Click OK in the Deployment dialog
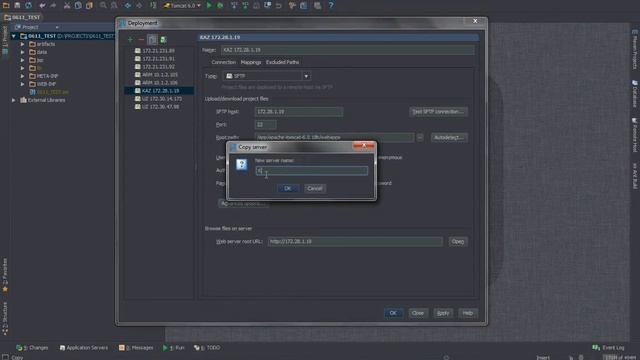The width and height of the screenshot is (640, 360). (393, 313)
